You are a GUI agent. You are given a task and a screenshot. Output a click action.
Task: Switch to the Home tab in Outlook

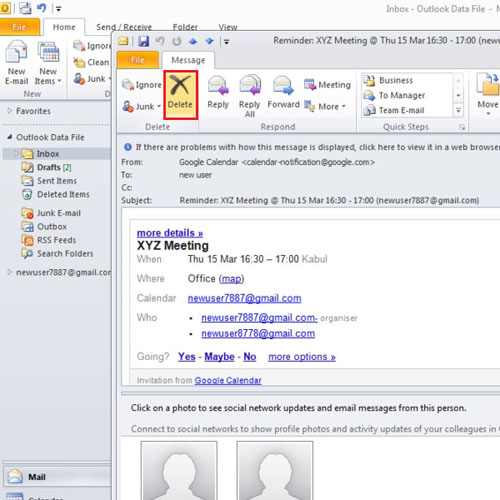pyautogui.click(x=64, y=27)
